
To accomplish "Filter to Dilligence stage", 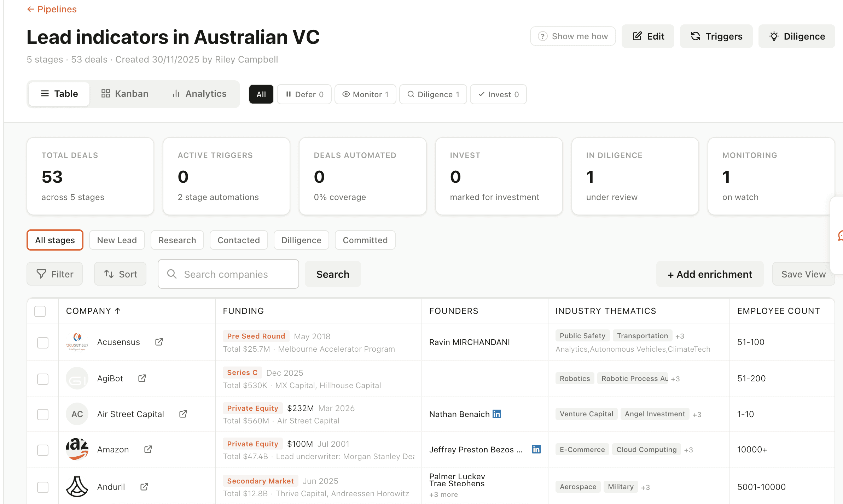I will point(301,240).
